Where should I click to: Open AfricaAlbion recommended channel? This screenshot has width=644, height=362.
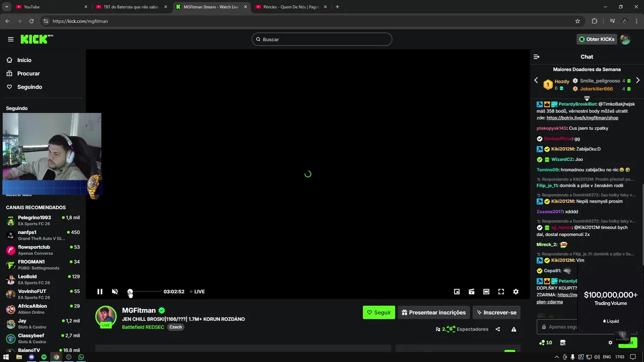coord(43,309)
